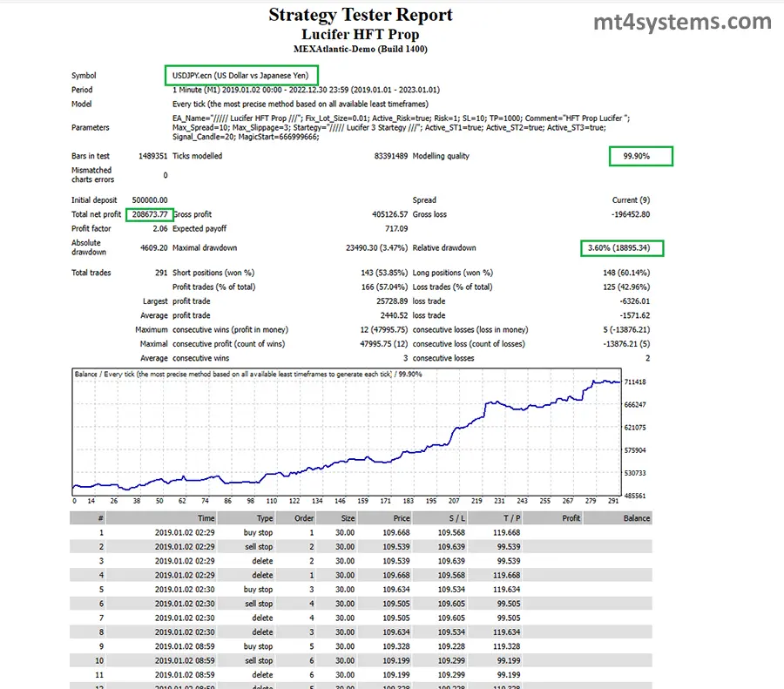
Task: Click the 99.90% modelling quality value
Action: [x=641, y=157]
